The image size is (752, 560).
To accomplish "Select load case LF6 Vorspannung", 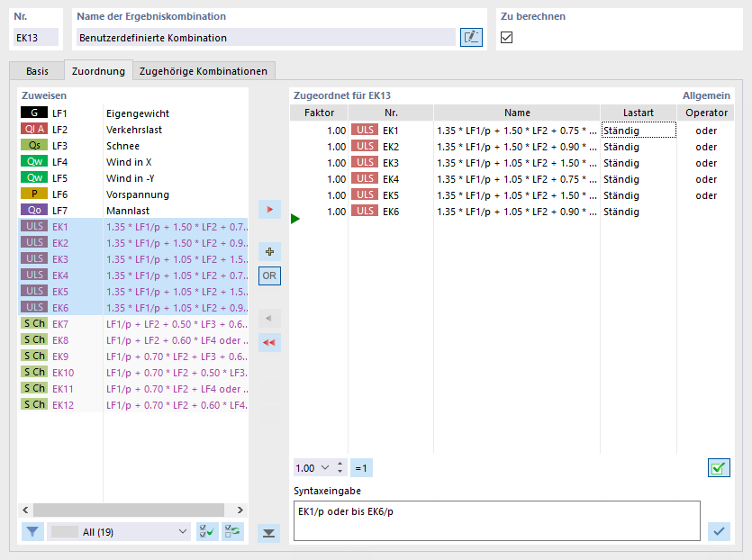I will (x=133, y=194).
